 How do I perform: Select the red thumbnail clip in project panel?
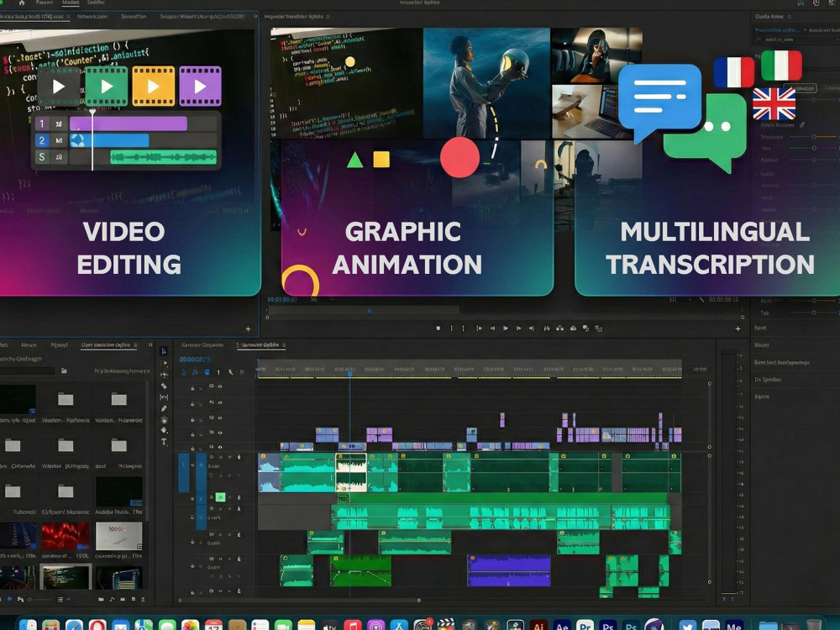point(66,537)
